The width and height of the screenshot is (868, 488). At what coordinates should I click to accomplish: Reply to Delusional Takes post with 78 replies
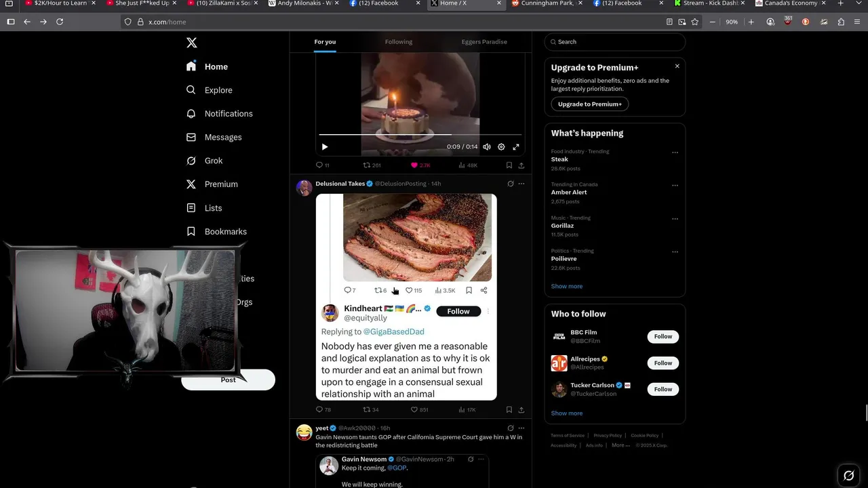(x=323, y=410)
